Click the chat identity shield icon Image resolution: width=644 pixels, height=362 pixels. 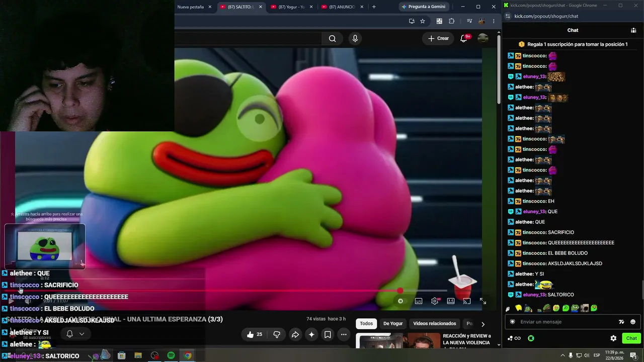point(512,322)
